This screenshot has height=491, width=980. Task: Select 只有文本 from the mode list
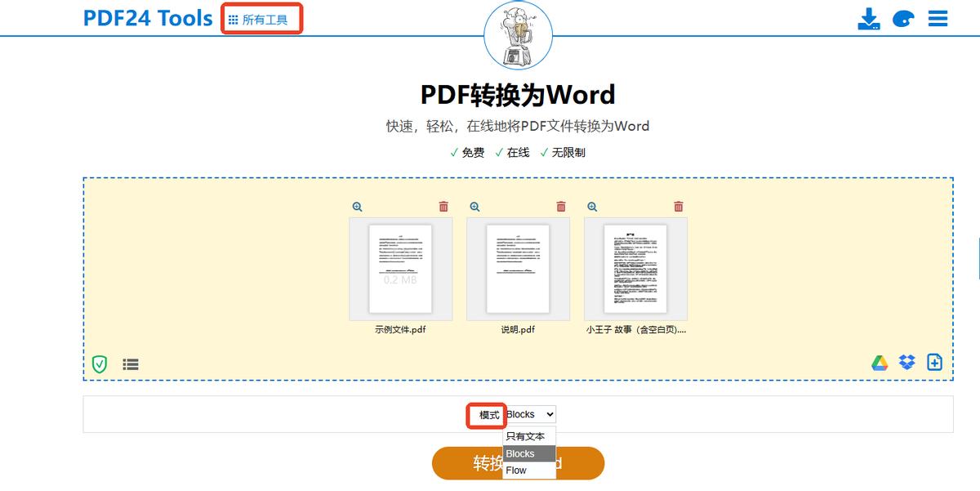525,436
